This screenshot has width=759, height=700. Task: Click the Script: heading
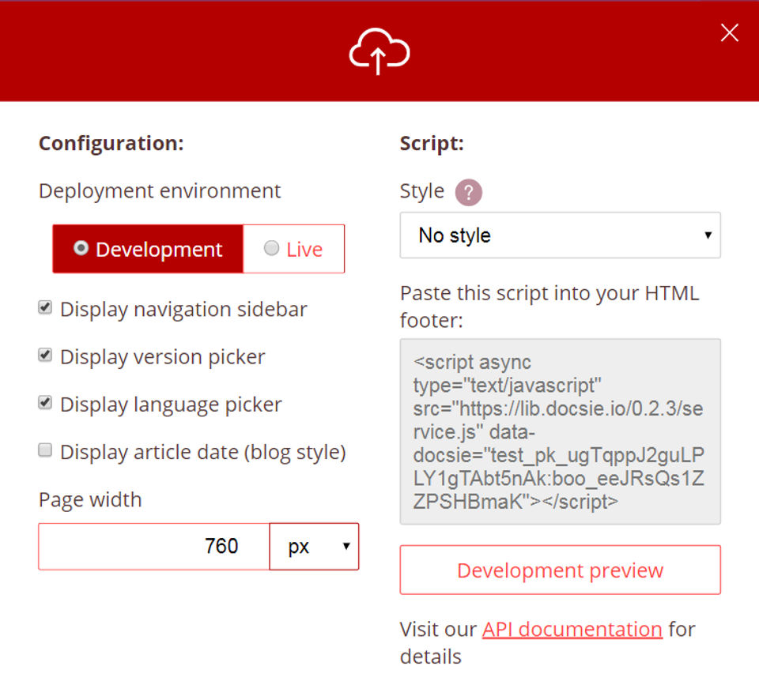432,144
